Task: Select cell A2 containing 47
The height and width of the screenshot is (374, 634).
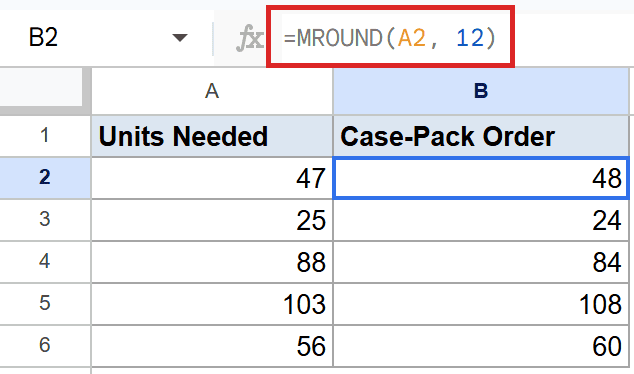Action: click(212, 178)
